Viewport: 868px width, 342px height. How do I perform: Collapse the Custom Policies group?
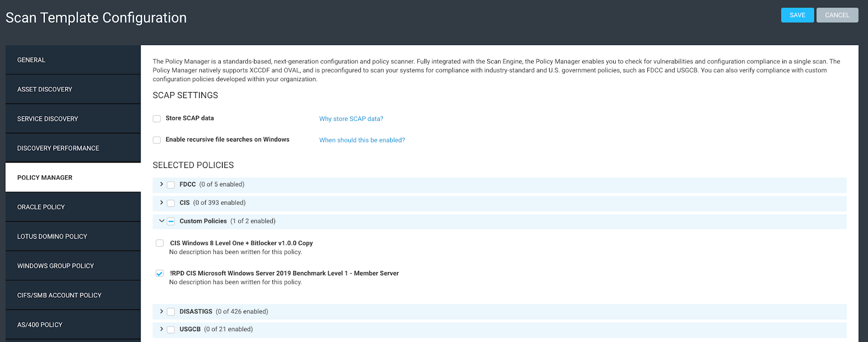tap(161, 221)
